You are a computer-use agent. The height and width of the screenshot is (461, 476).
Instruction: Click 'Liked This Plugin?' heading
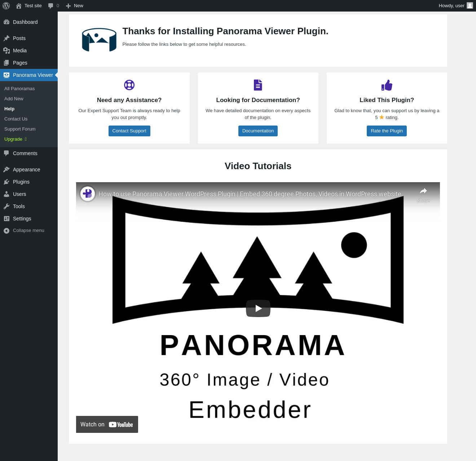click(387, 100)
